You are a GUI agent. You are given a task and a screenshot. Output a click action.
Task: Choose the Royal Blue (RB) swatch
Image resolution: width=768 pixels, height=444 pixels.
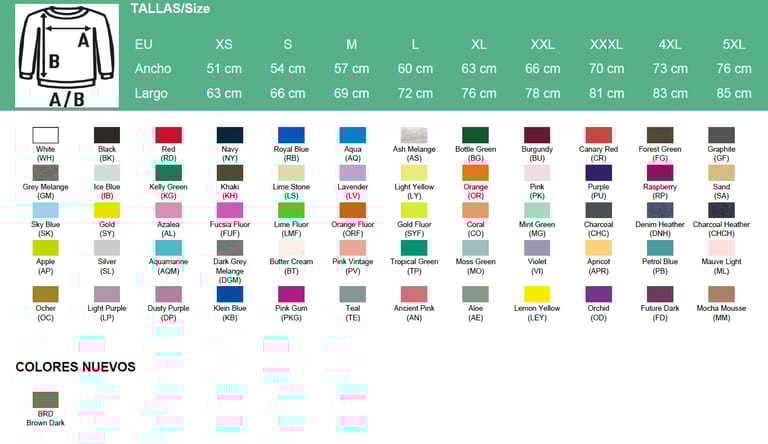pos(291,135)
